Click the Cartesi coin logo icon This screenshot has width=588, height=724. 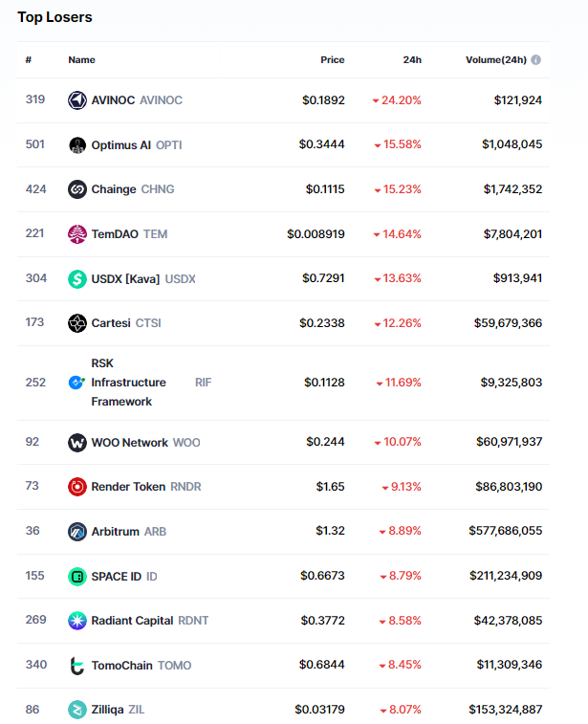[77, 323]
